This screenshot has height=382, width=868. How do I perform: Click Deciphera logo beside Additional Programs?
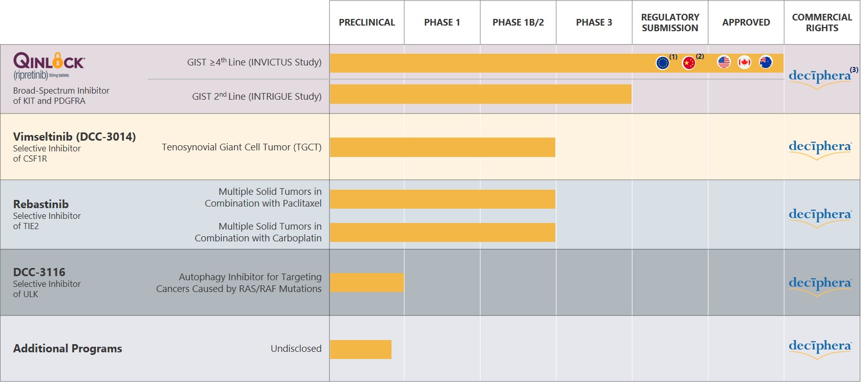pyautogui.click(x=820, y=348)
